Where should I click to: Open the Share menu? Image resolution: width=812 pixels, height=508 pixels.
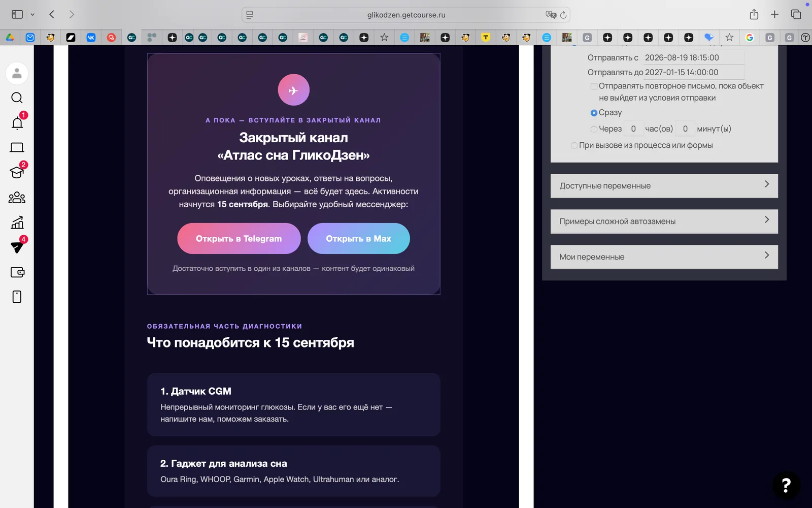click(x=754, y=14)
